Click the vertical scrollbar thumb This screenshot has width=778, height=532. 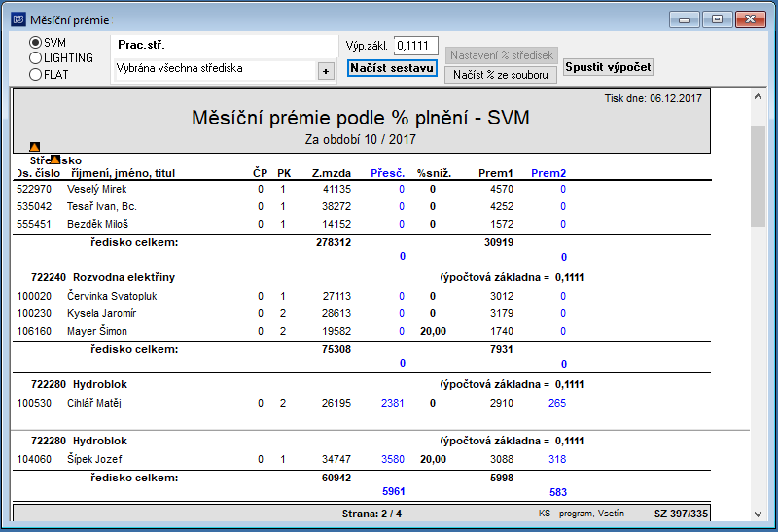pyautogui.click(x=758, y=176)
